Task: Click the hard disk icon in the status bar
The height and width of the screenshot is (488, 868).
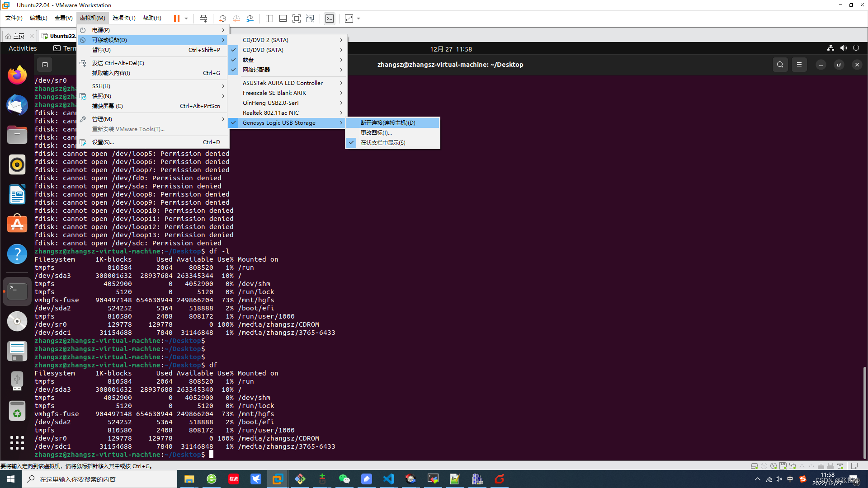Action: (x=754, y=466)
